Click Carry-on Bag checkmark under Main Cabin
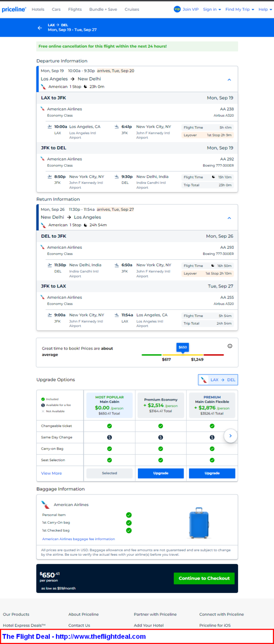The height and width of the screenshot is (644, 274). coord(110,449)
